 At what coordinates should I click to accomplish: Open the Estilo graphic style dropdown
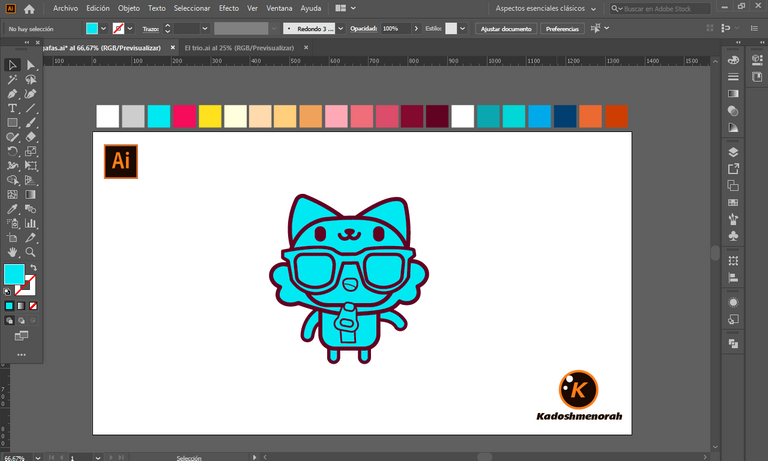[x=462, y=28]
